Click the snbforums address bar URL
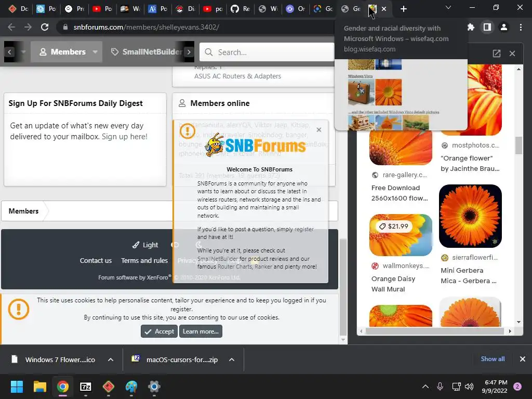Viewport: 532px width, 399px height. (x=146, y=27)
